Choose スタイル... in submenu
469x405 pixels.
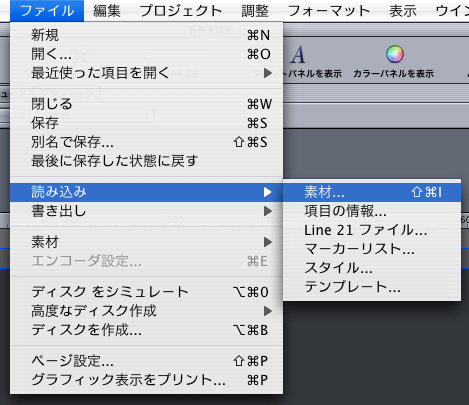pos(372,268)
